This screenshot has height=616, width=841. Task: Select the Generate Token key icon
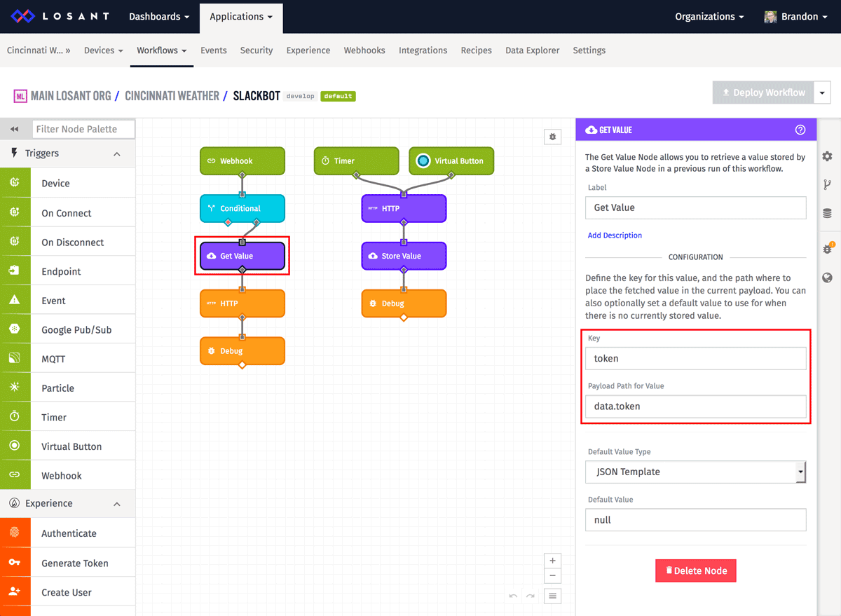point(15,563)
